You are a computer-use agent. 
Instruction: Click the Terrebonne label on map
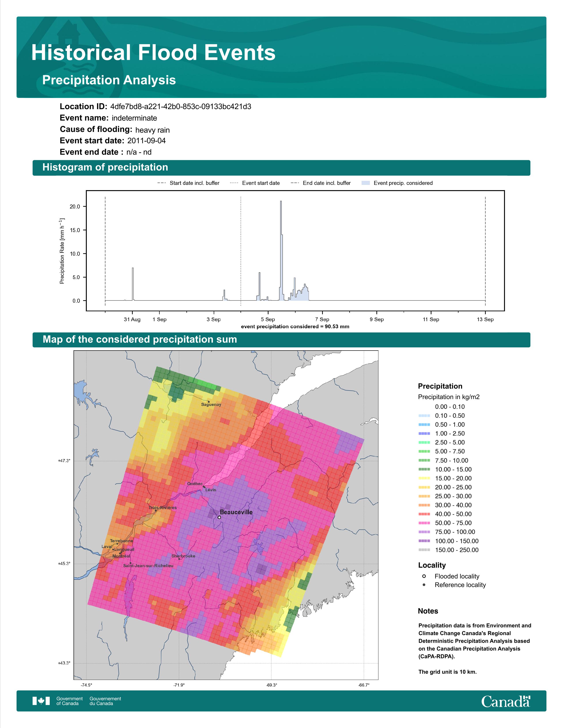(121, 541)
